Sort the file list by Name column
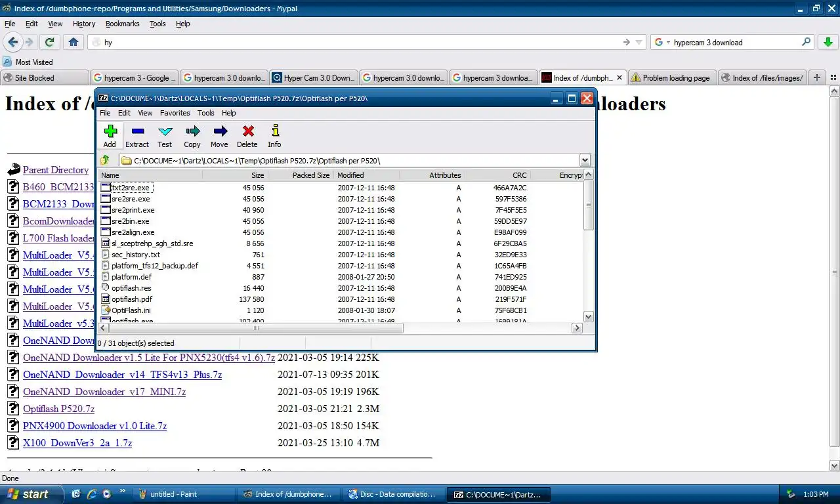840x504 pixels. coord(150,175)
